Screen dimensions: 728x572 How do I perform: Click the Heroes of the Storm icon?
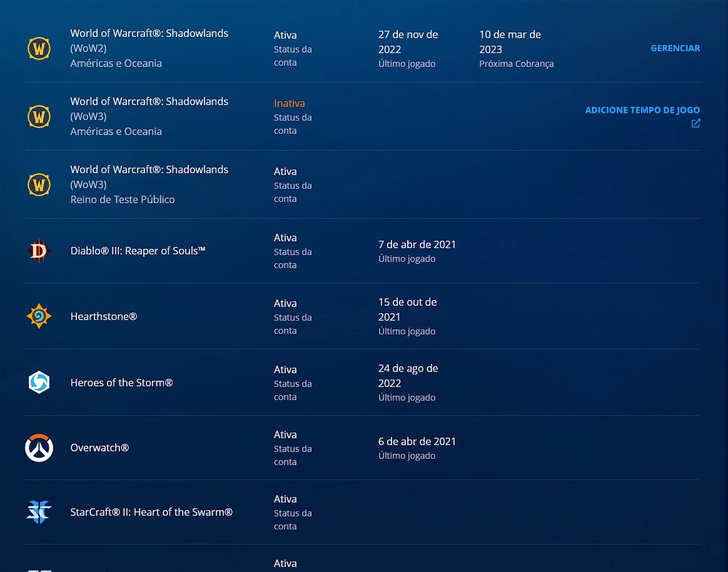click(39, 382)
